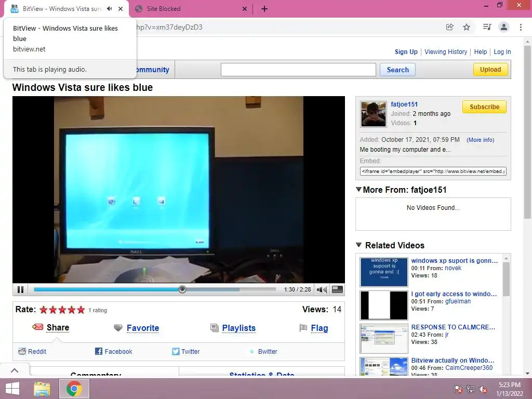Subscribe to fatjoe151 channel
The width and height of the screenshot is (532, 399).
(484, 107)
